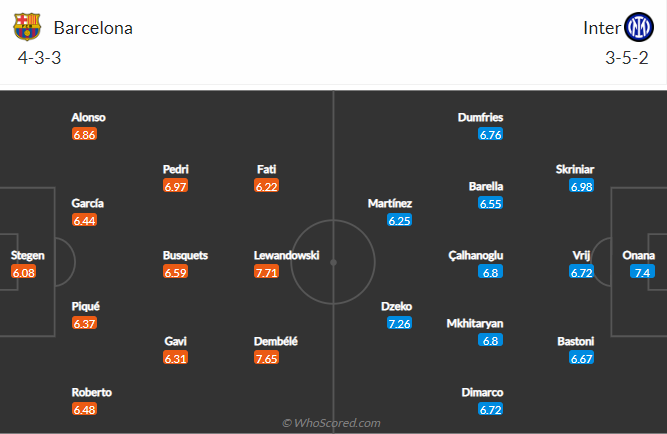
Task: Select player Pedri on the pitch
Action: [176, 169]
